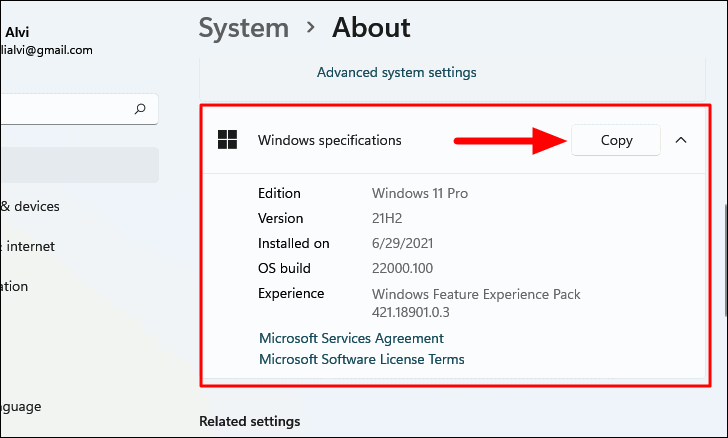Screen dimensions: 728x438
Task: Click the gmail.com account email text
Action: point(46,50)
